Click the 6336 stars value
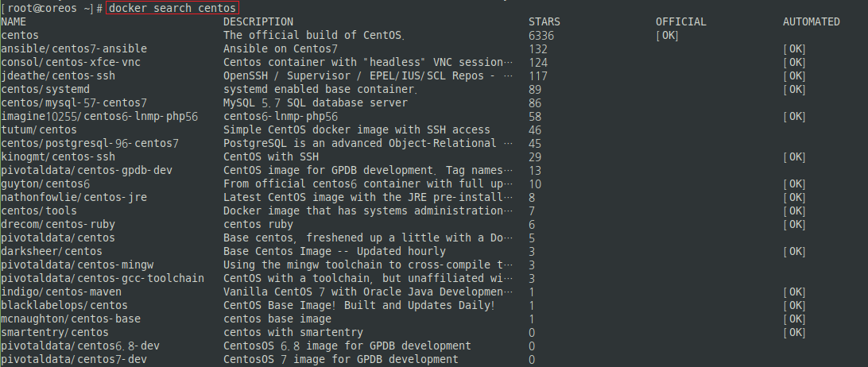 click(x=541, y=36)
